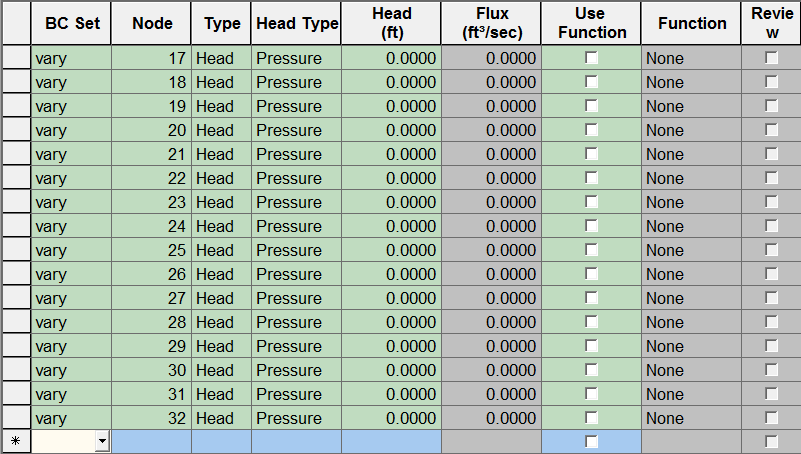The image size is (801, 454).
Task: Enable Review checkbox for node 20
Action: (x=771, y=130)
